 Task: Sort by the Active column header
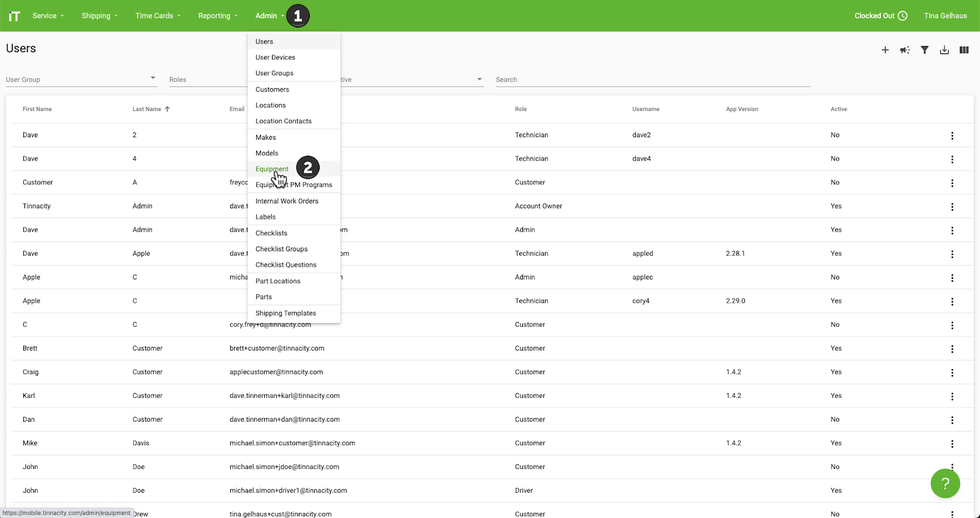[839, 109]
